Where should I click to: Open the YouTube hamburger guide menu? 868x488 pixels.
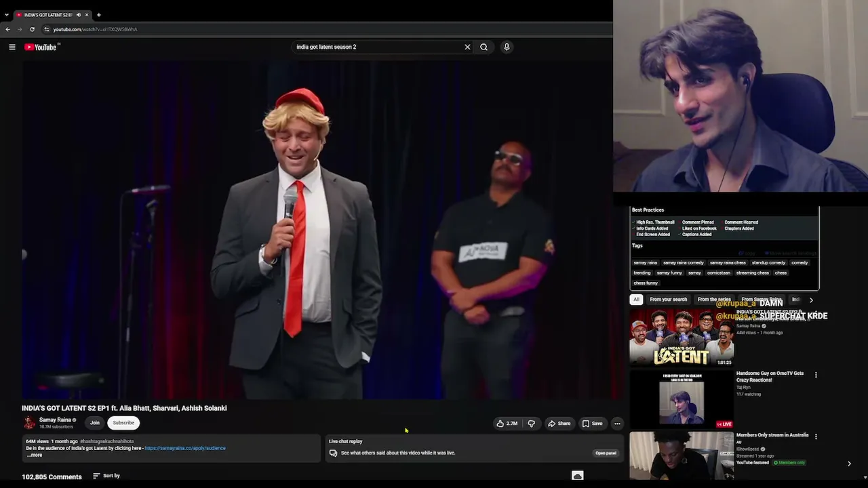(12, 47)
